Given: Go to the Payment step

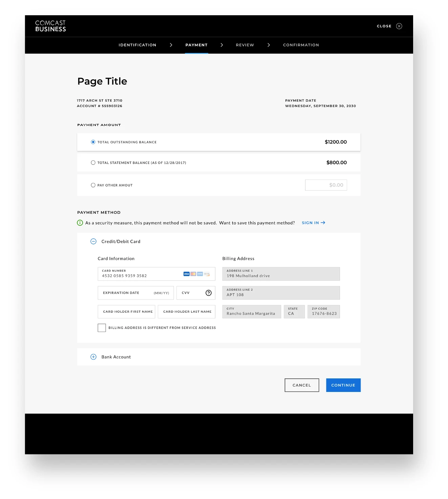Looking at the screenshot, I should click(x=196, y=45).
